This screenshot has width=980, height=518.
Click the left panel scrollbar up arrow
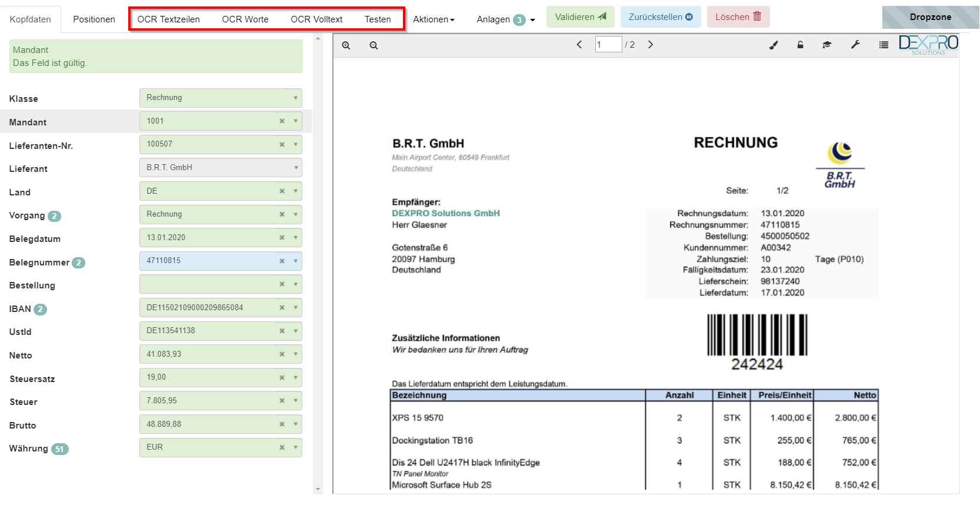pos(318,38)
